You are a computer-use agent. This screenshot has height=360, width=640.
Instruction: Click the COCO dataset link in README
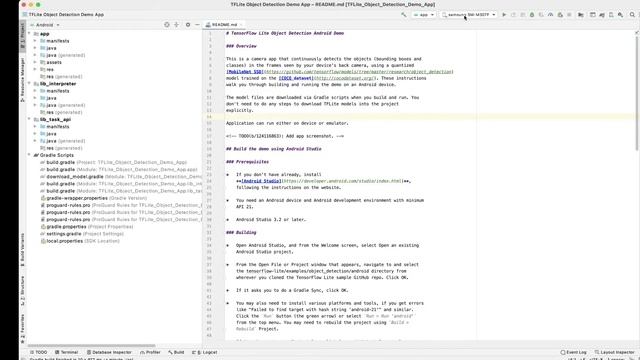pos(296,78)
